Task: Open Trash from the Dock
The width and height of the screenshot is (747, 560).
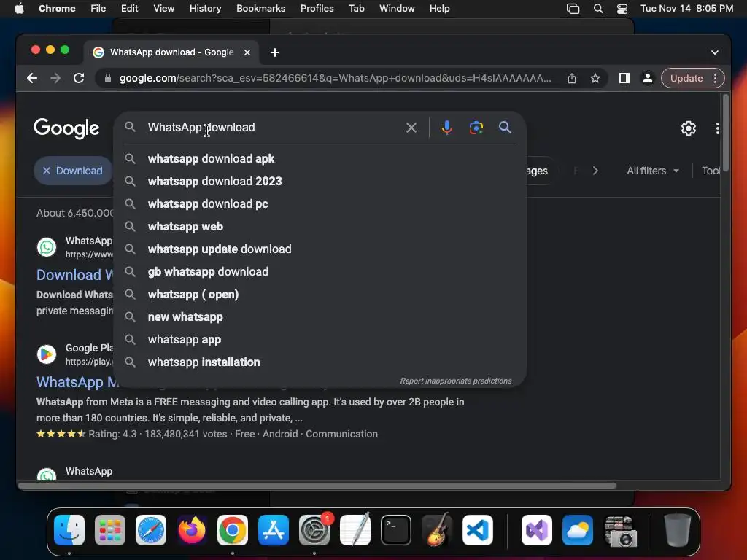Action: tap(677, 530)
